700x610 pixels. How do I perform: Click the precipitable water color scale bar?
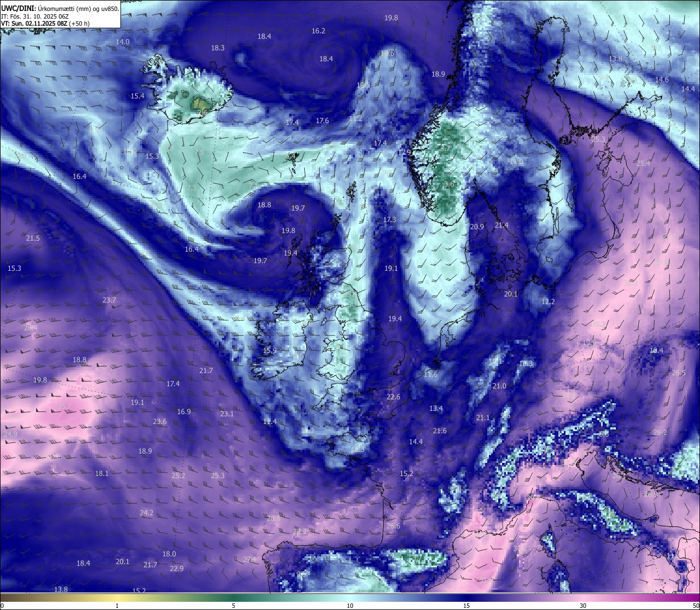tap(350, 597)
